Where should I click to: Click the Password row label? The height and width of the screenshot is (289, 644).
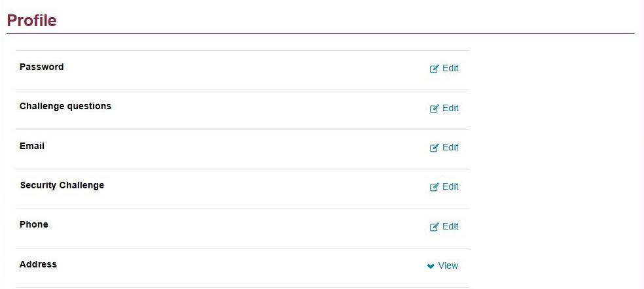42,67
